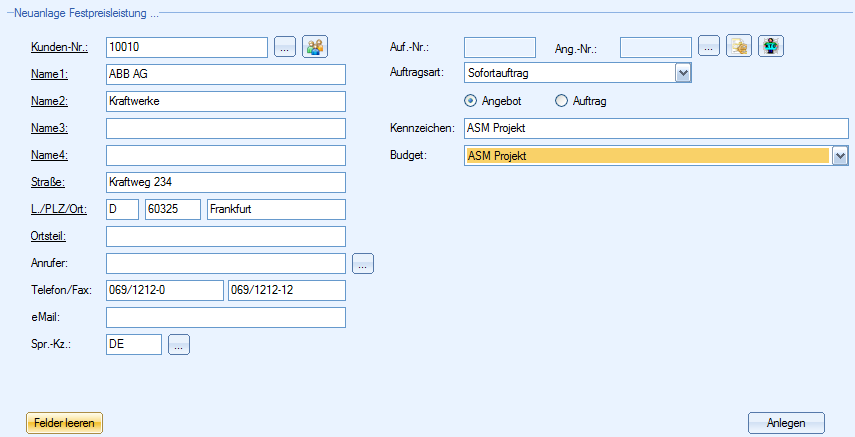The image size is (855, 437).
Task: Click the highlighted Budget ASM Projekt field
Action: [648, 156]
